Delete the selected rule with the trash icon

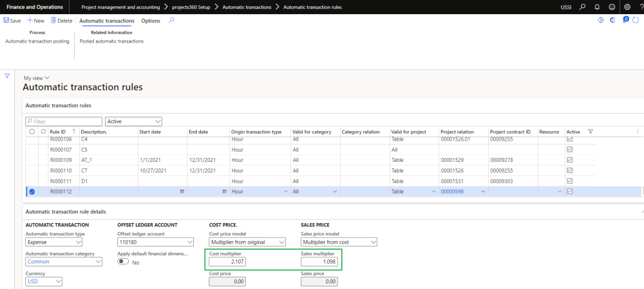[x=53, y=21]
